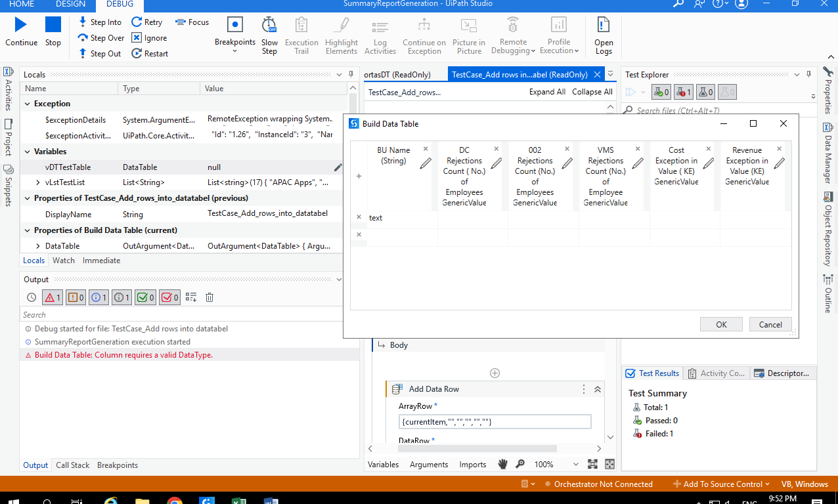
Task: Open Excel from the taskbar
Action: point(238,501)
